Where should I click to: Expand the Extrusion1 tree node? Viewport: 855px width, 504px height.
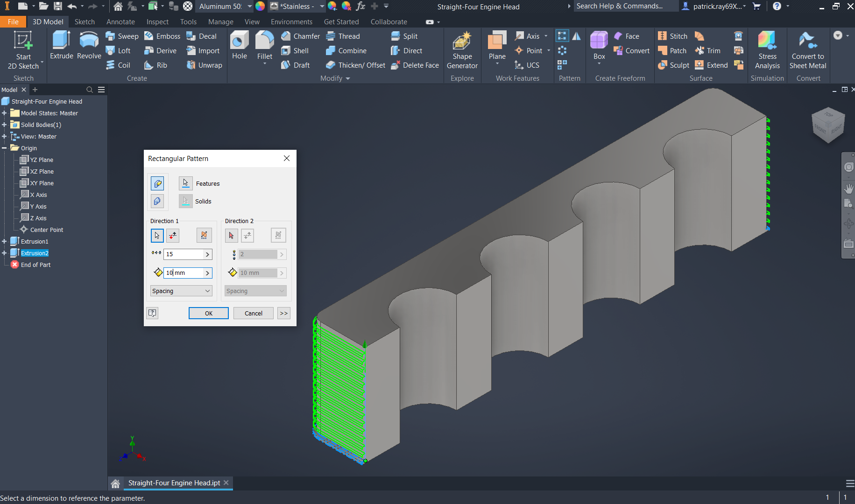coord(4,241)
